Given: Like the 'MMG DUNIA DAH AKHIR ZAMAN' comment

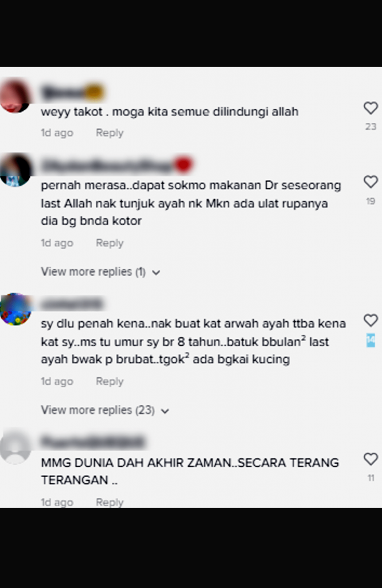Looking at the screenshot, I should [371, 459].
